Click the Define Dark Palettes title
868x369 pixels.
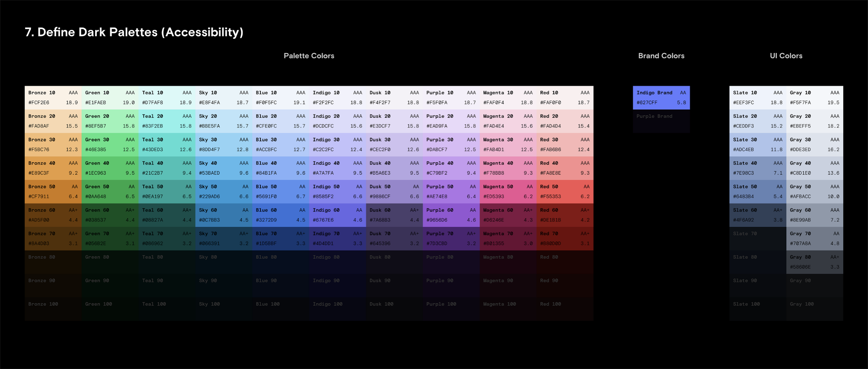(x=133, y=32)
